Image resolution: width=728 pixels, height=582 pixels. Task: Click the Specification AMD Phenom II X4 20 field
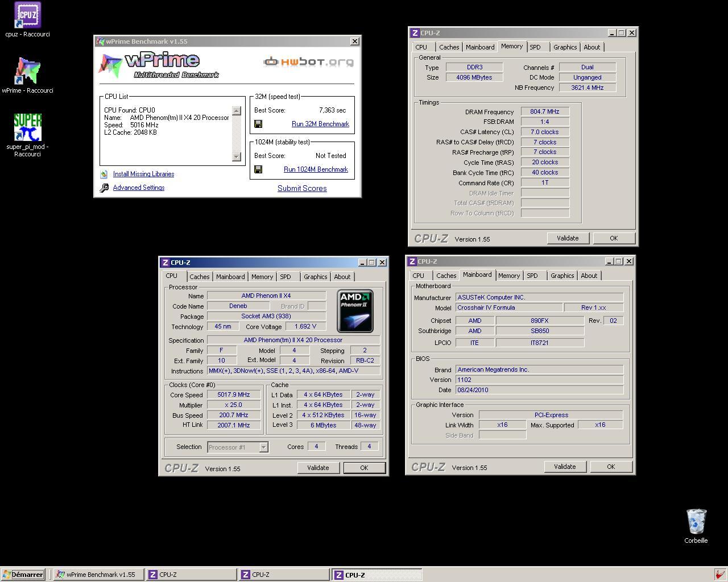click(x=293, y=340)
